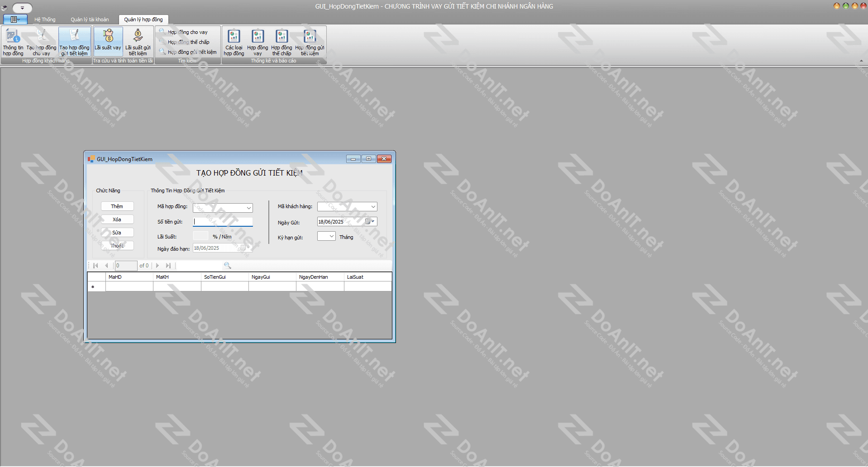The image size is (868, 467).
Task: Go to next record in navigator
Action: pos(157,266)
